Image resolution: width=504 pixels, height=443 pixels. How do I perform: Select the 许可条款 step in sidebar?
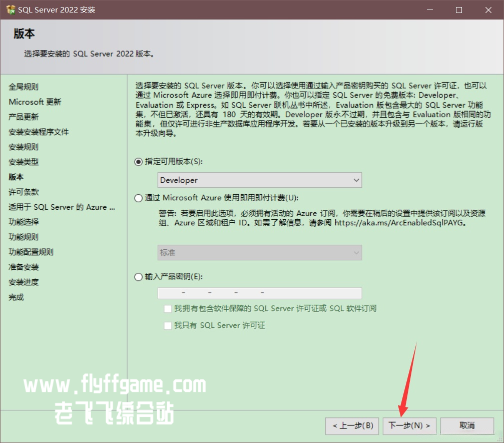[24, 192]
